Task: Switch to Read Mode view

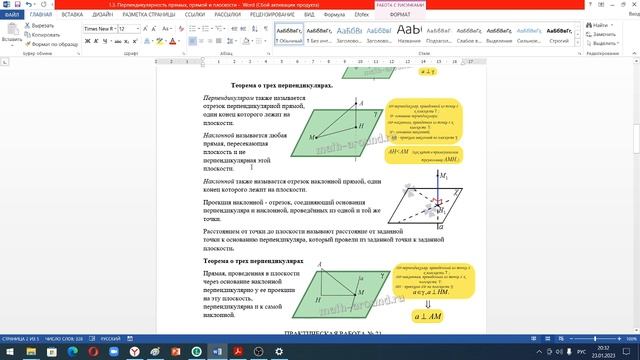Action: coord(533,339)
